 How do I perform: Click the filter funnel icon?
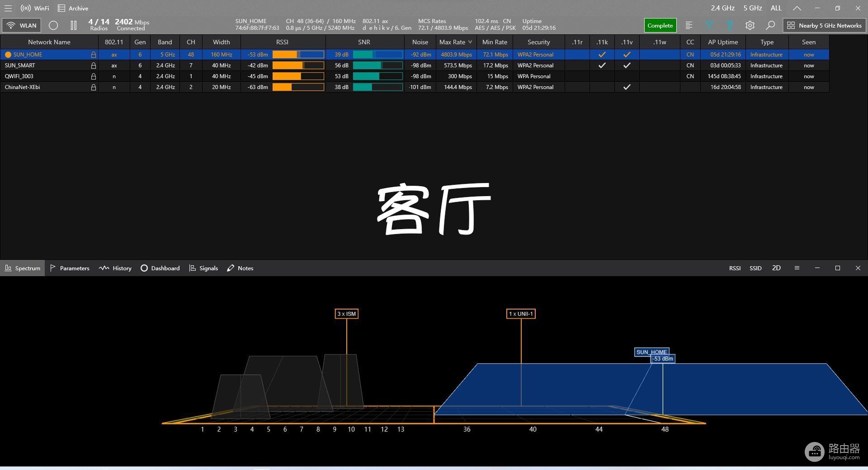pos(709,25)
